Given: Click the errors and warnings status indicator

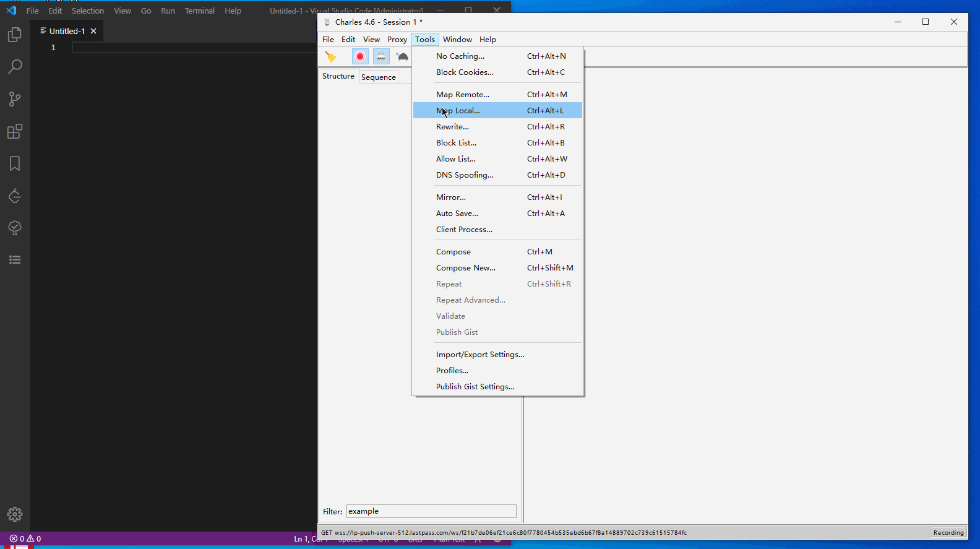Looking at the screenshot, I should tap(25, 539).
